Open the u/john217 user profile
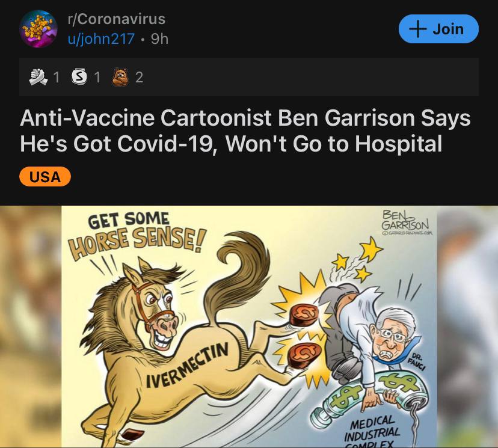The height and width of the screenshot is (448, 498). [x=101, y=39]
